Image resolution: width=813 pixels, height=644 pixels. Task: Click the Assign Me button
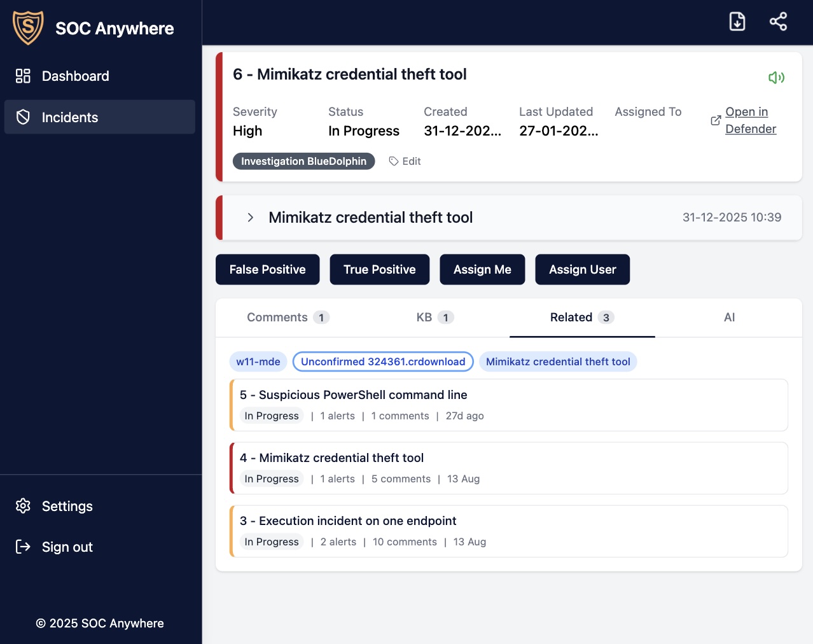[x=482, y=269]
